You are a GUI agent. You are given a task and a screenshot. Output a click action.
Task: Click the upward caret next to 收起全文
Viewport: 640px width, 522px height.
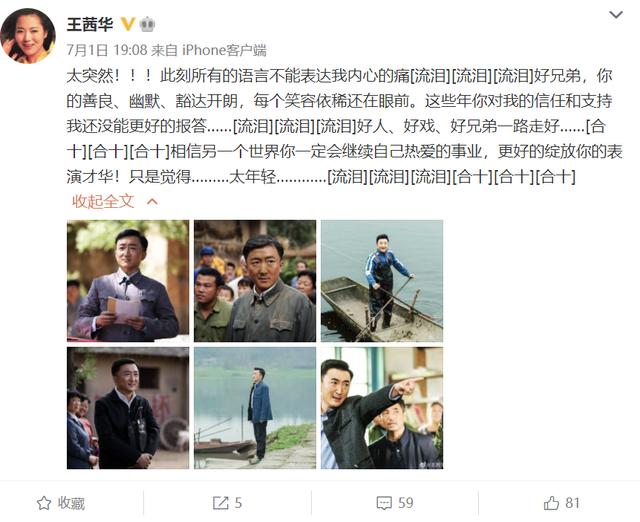coord(152,201)
